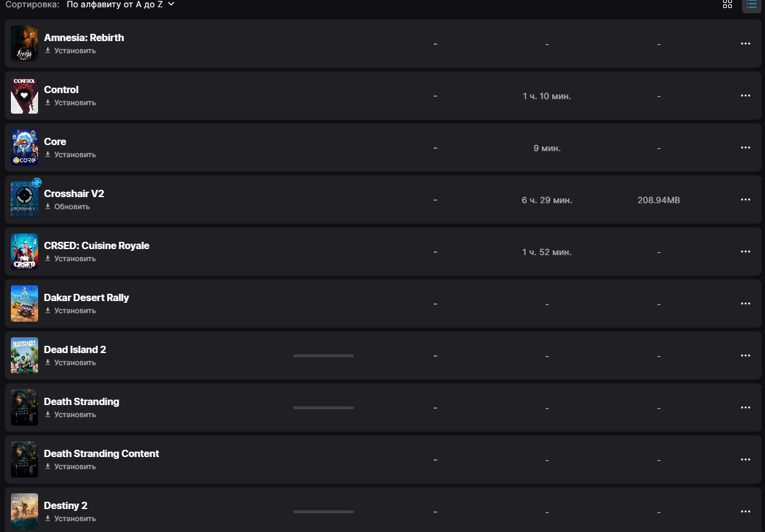Open options menu for Crosshair V2

pyautogui.click(x=746, y=199)
